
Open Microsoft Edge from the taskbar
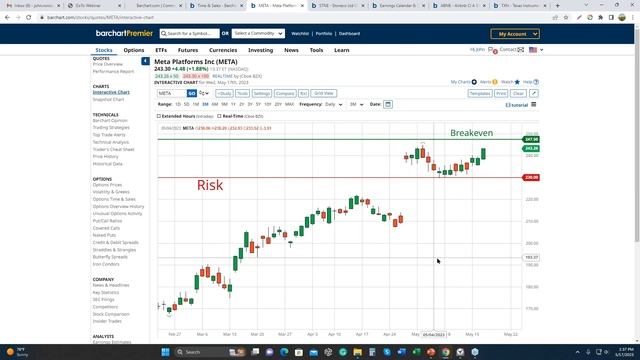(x=284, y=352)
